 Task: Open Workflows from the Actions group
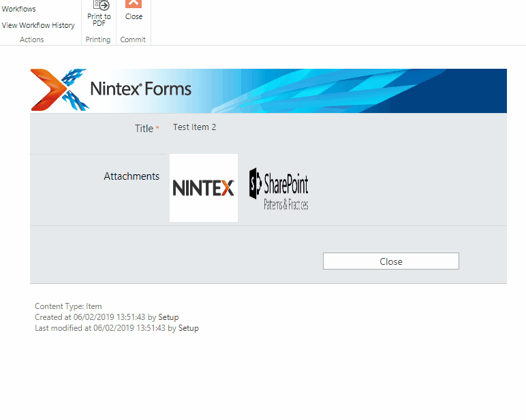(19, 9)
